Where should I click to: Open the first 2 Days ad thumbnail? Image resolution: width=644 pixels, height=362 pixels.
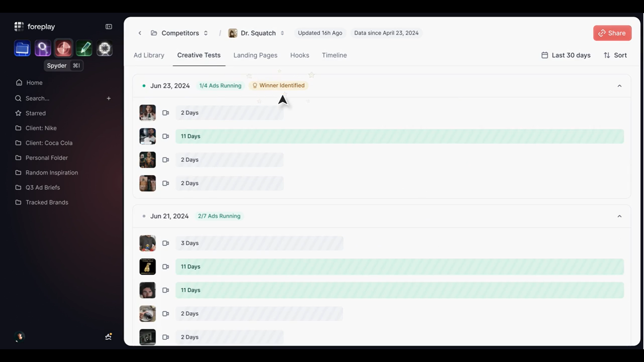pos(148,113)
